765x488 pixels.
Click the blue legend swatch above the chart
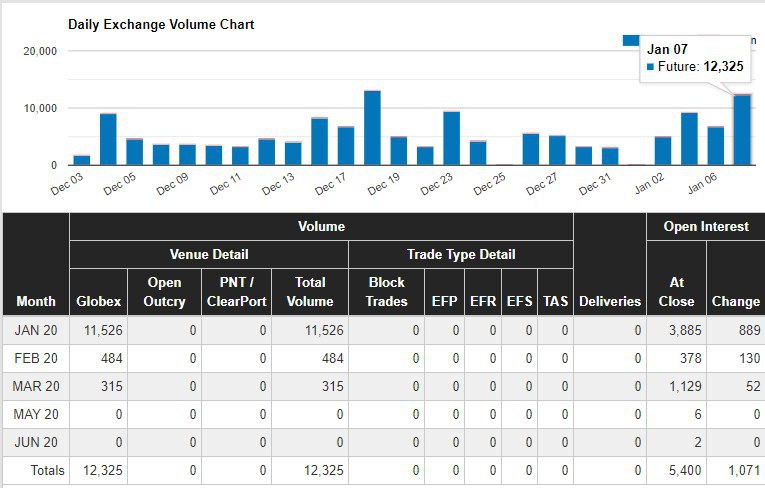tap(631, 41)
